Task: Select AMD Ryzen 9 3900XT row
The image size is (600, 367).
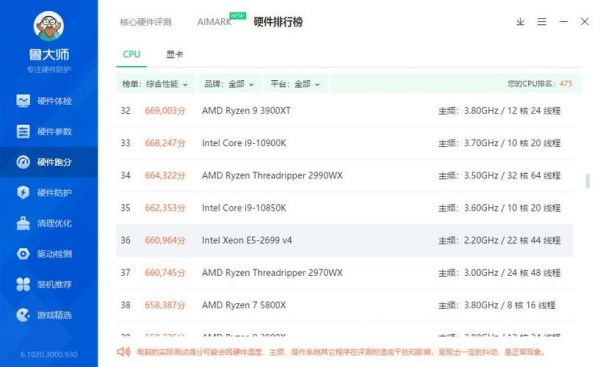Action: pyautogui.click(x=344, y=111)
